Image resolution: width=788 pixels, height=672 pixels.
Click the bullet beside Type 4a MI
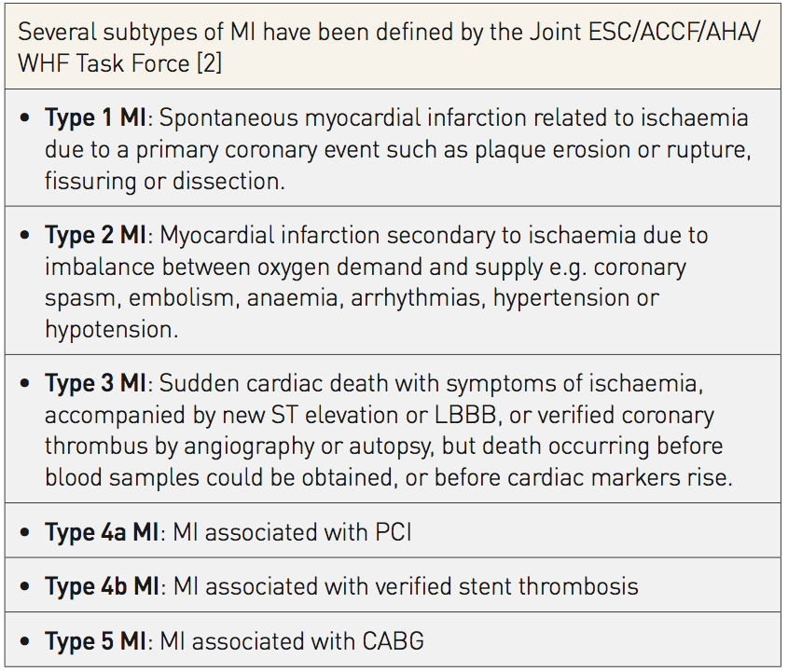(25, 532)
